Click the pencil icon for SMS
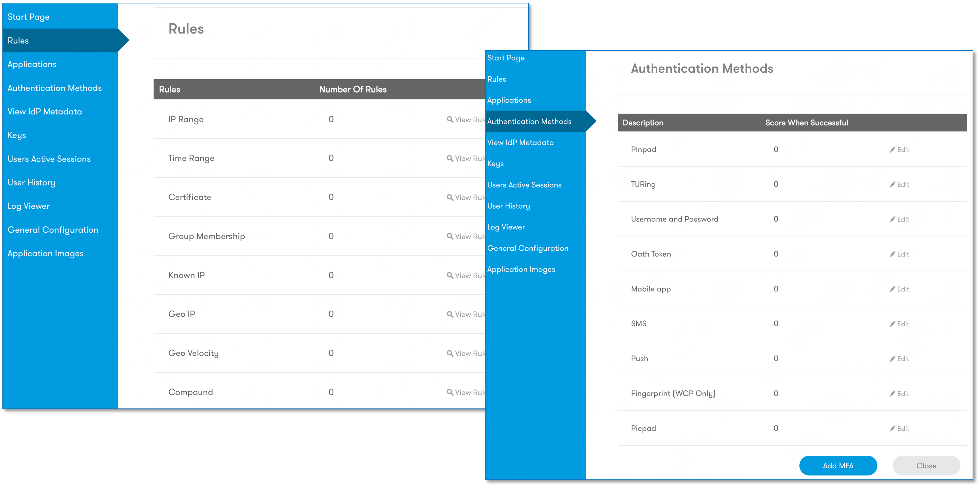The width and height of the screenshot is (980, 487). coord(892,324)
